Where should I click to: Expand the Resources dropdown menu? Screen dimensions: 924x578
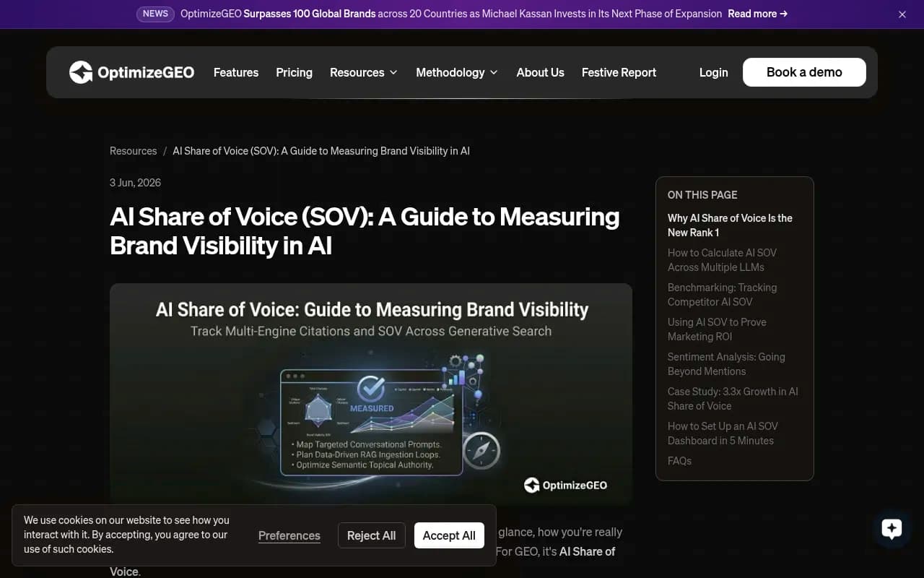tap(364, 72)
